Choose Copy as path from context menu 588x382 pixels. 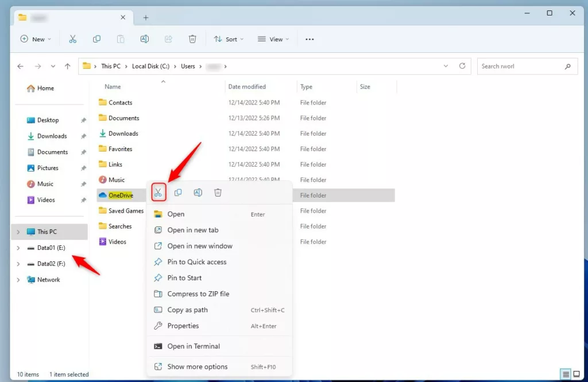(x=187, y=310)
